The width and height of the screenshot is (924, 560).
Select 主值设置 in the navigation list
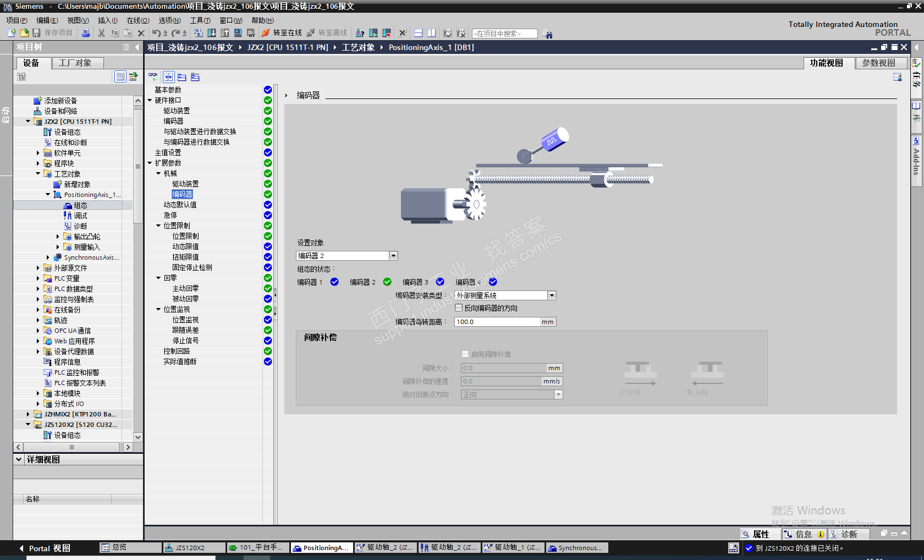pyautogui.click(x=168, y=152)
